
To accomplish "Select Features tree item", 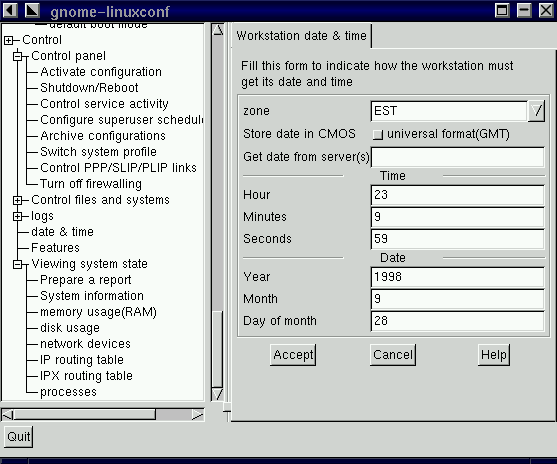I will click(x=55, y=248).
